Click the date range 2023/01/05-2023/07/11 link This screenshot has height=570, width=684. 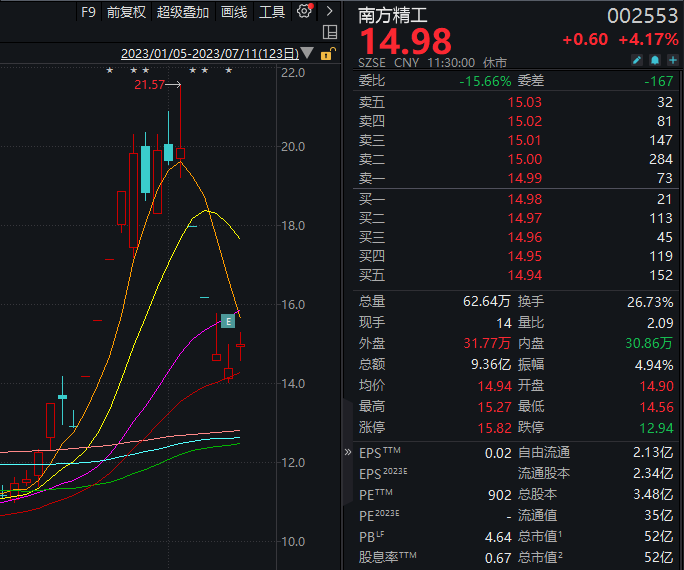click(x=210, y=53)
